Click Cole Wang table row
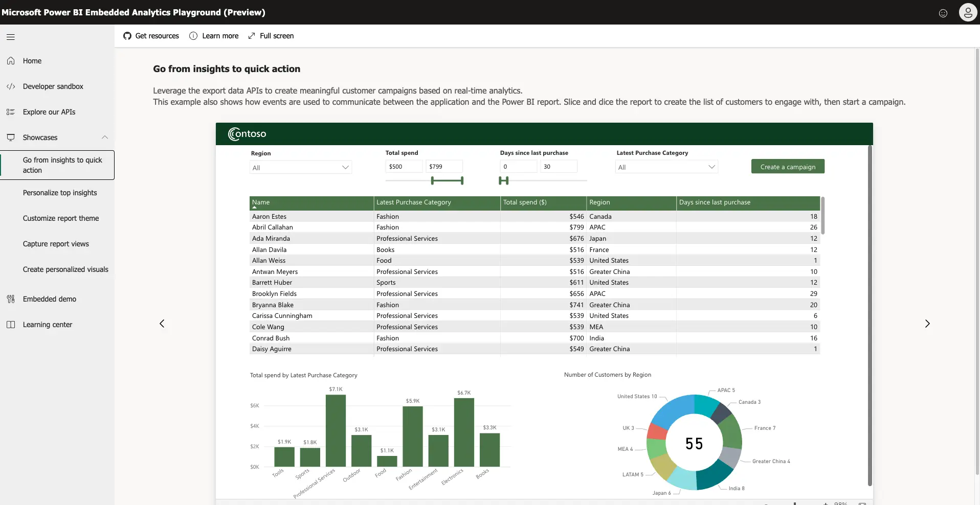980x505 pixels. [534, 327]
